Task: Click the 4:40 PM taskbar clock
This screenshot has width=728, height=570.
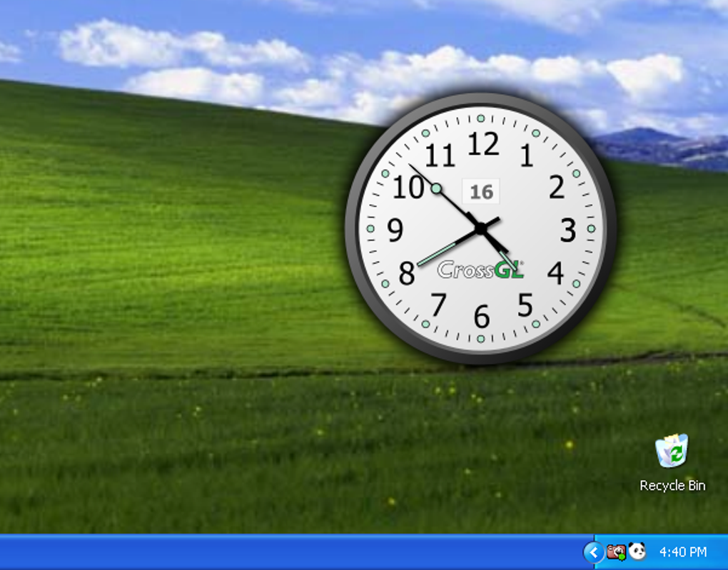Action: [x=683, y=552]
